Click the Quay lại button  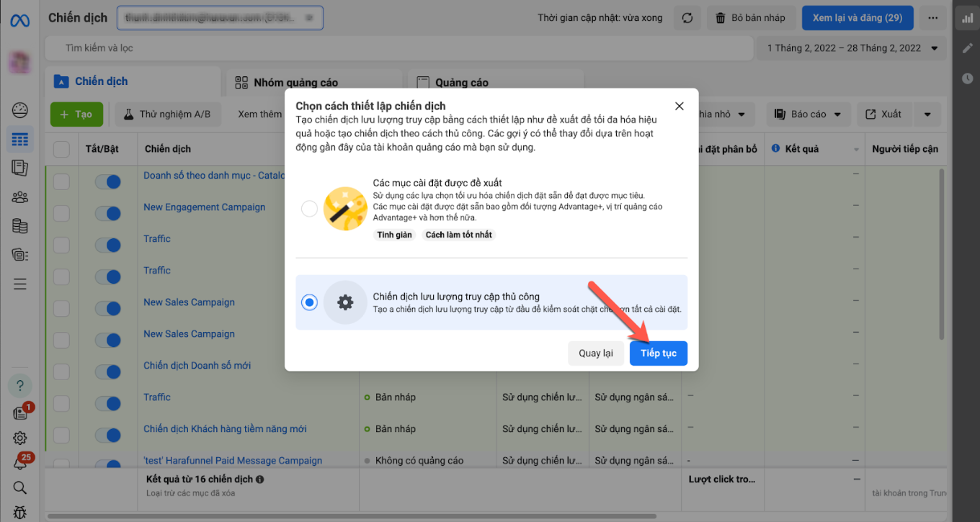tap(596, 354)
